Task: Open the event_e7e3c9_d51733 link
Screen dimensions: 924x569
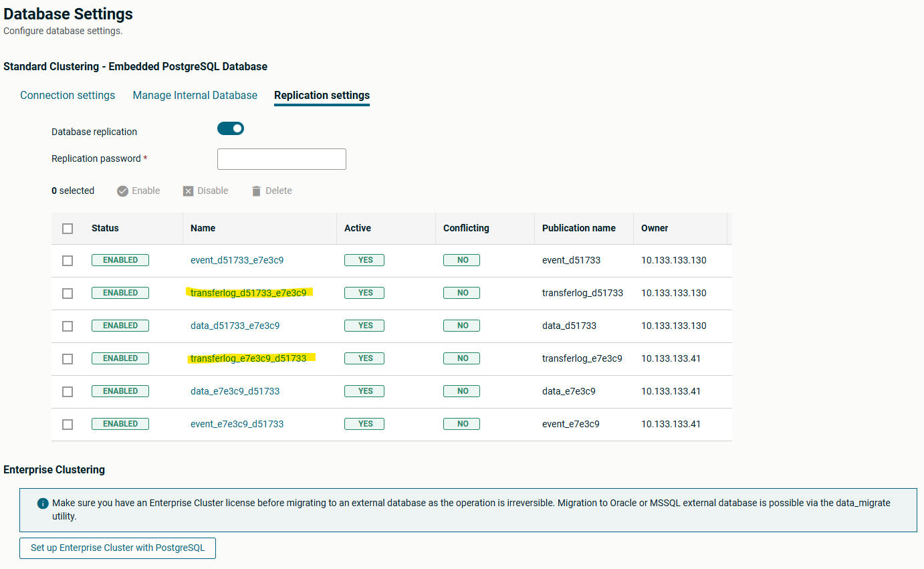Action: tap(237, 424)
